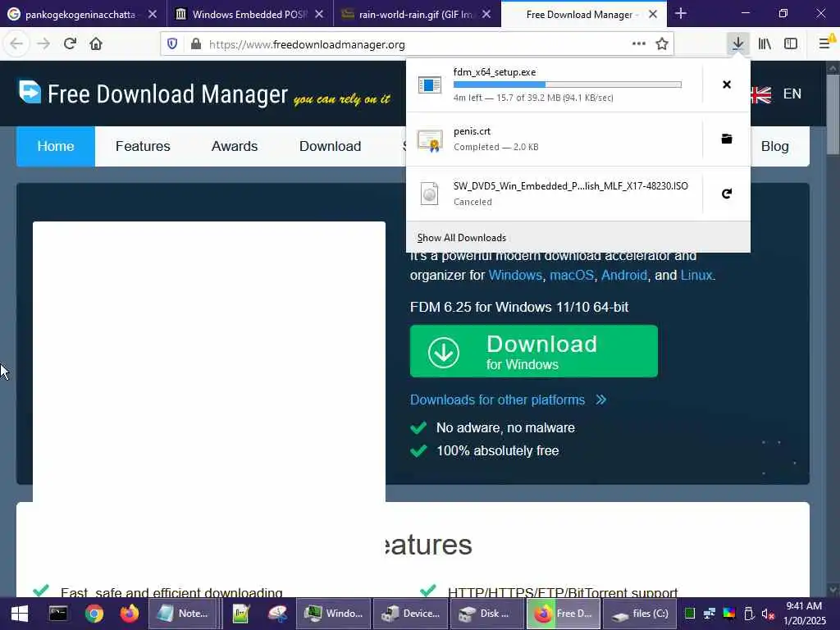Click 'Completed — 2.0 KB' status text
This screenshot has width=840, height=630.
[496, 147]
